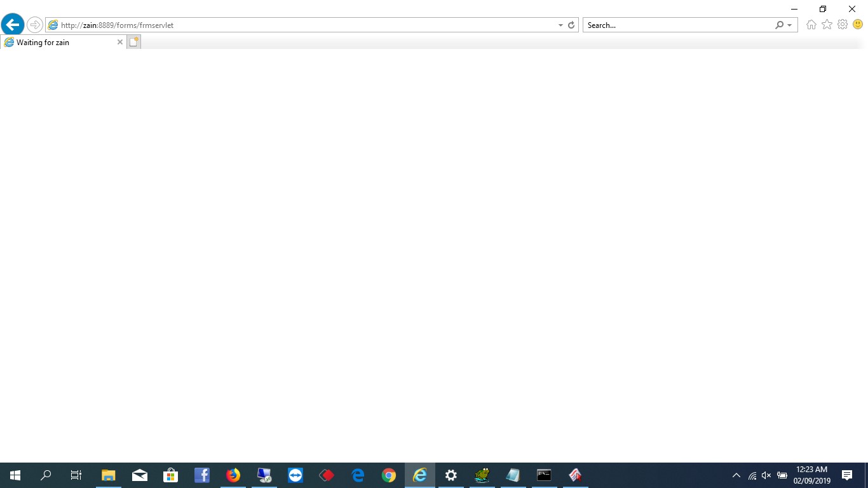This screenshot has height=488, width=868.
Task: Open the Settings gear on the taskbar
Action: [451, 475]
